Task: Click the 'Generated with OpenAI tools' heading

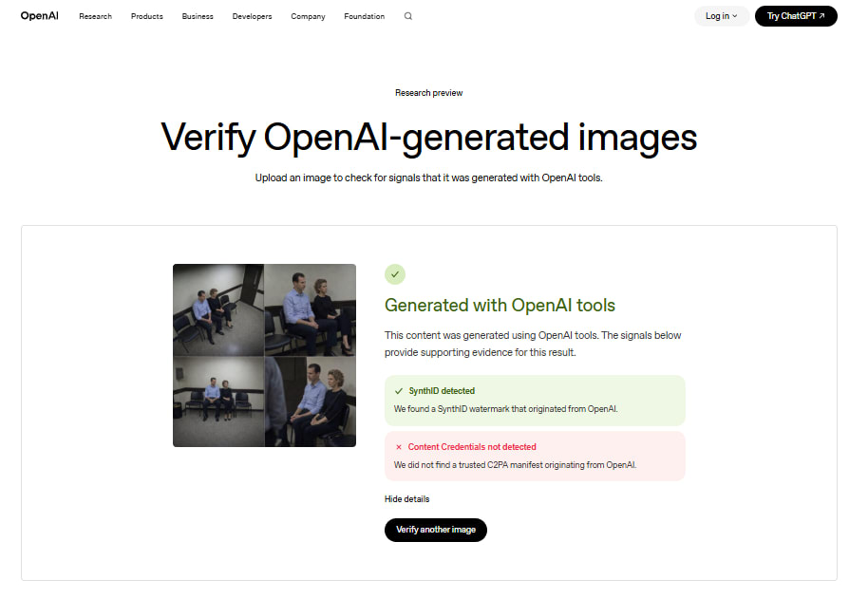Action: pos(500,306)
